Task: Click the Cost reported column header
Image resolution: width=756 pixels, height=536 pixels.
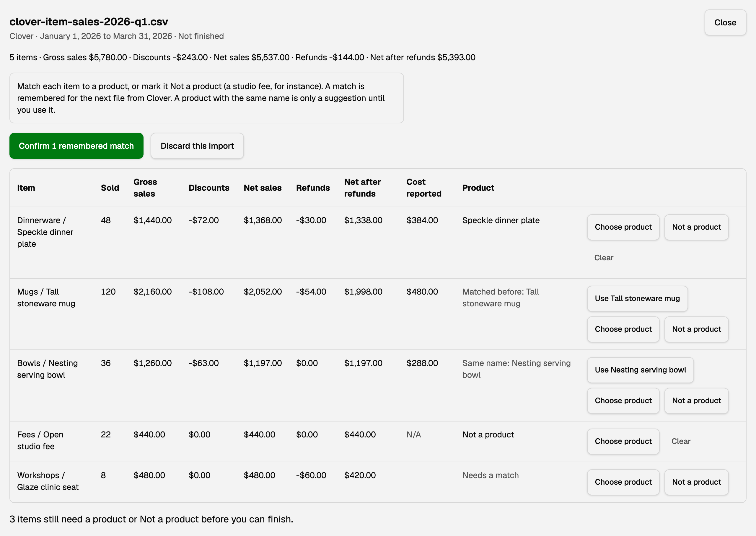Action: click(x=423, y=188)
